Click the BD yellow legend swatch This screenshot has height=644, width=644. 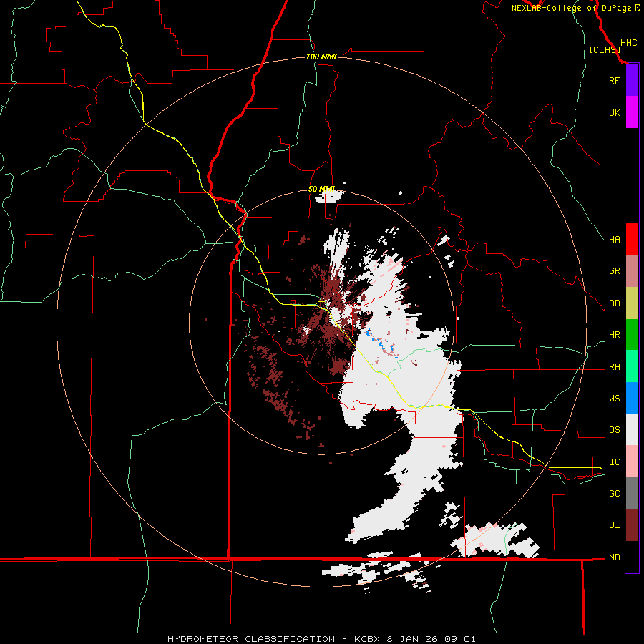[x=632, y=303]
